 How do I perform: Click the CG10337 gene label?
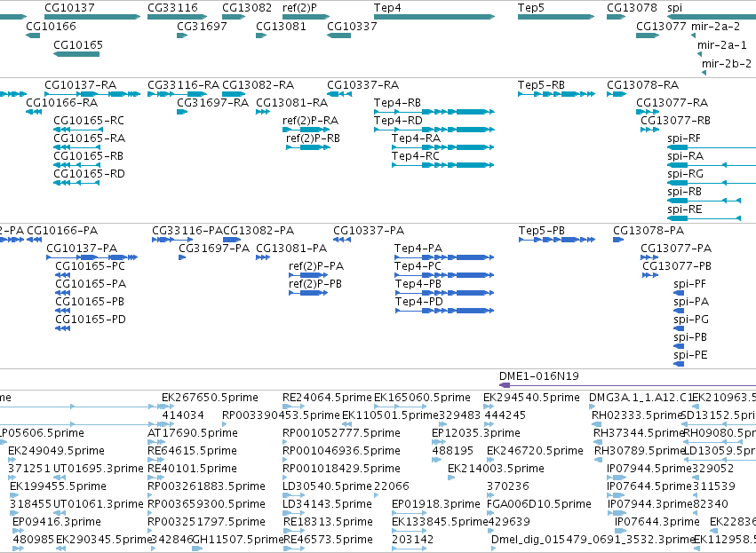[x=352, y=26]
